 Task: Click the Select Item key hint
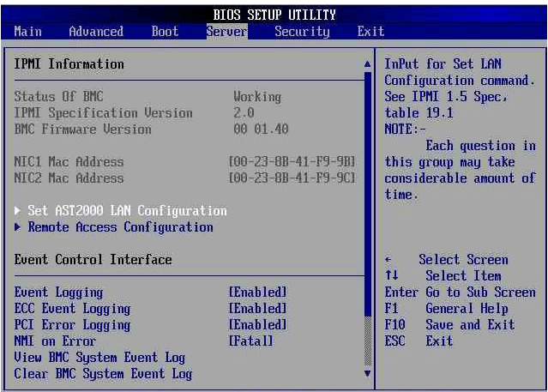tap(443, 276)
